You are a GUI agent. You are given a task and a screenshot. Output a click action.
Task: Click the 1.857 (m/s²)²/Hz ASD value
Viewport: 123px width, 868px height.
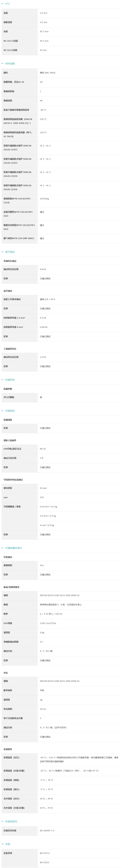point(48,623)
